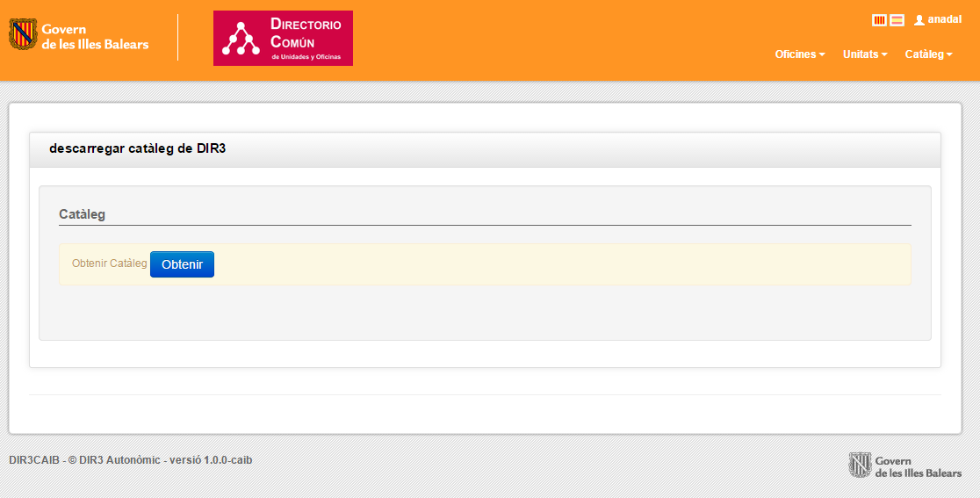
Task: Switch language with the Catalan flag
Action: coord(879,20)
